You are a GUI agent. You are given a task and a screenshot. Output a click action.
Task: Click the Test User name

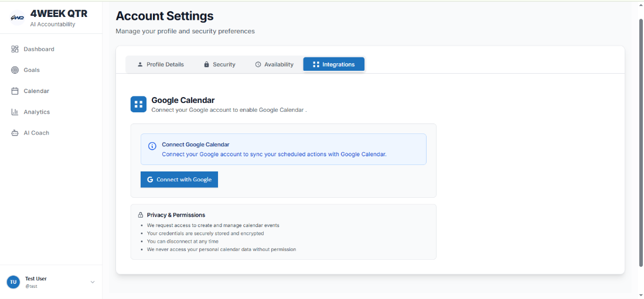click(36, 279)
